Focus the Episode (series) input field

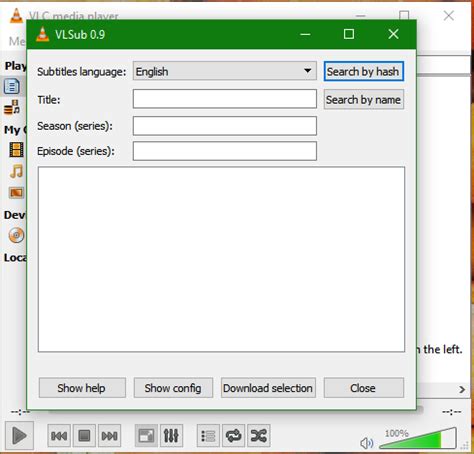pyautogui.click(x=224, y=151)
